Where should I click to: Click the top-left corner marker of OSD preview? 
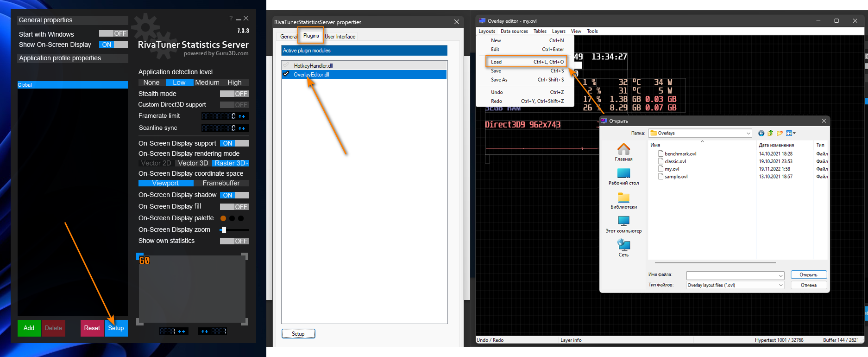tap(139, 256)
